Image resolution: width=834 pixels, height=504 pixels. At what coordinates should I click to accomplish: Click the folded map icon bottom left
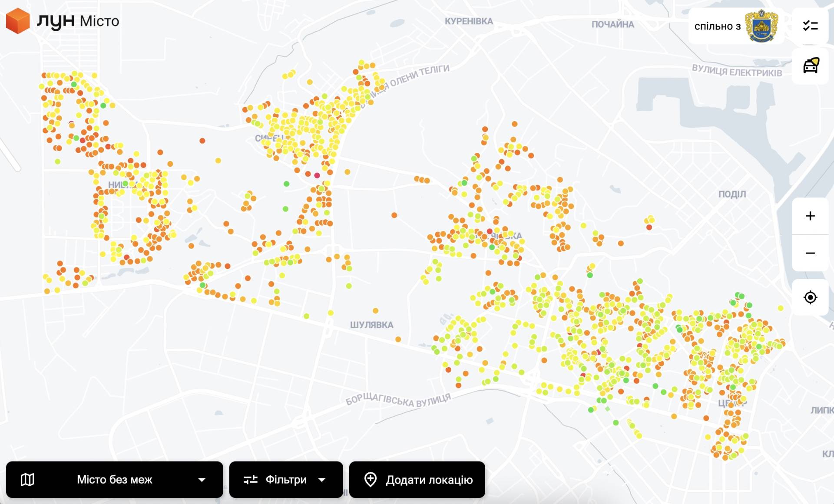click(27, 480)
